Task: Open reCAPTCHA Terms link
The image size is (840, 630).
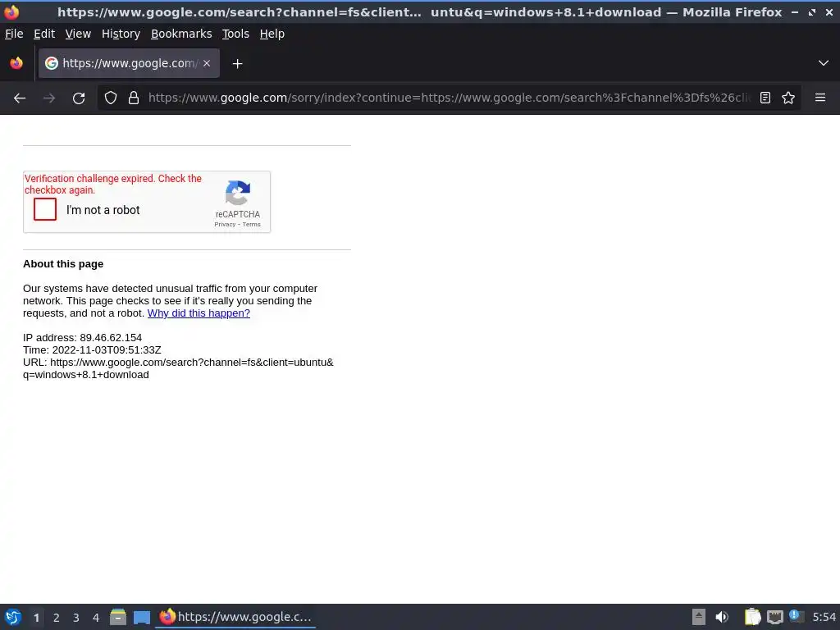Action: pos(251,225)
